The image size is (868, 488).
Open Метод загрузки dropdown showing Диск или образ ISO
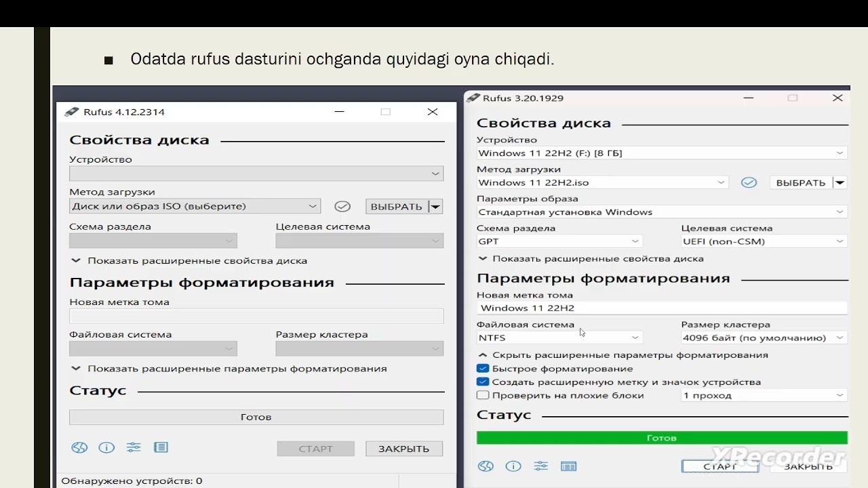click(195, 206)
